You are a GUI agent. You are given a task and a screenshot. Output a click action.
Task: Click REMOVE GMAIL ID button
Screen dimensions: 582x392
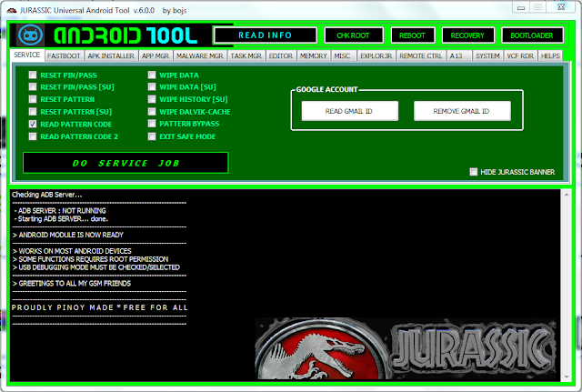[462, 111]
